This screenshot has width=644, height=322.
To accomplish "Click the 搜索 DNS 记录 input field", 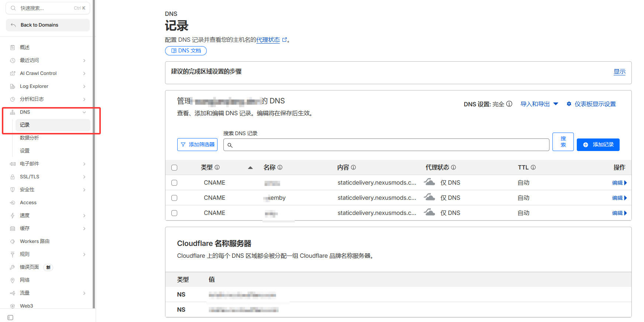I will (x=386, y=145).
